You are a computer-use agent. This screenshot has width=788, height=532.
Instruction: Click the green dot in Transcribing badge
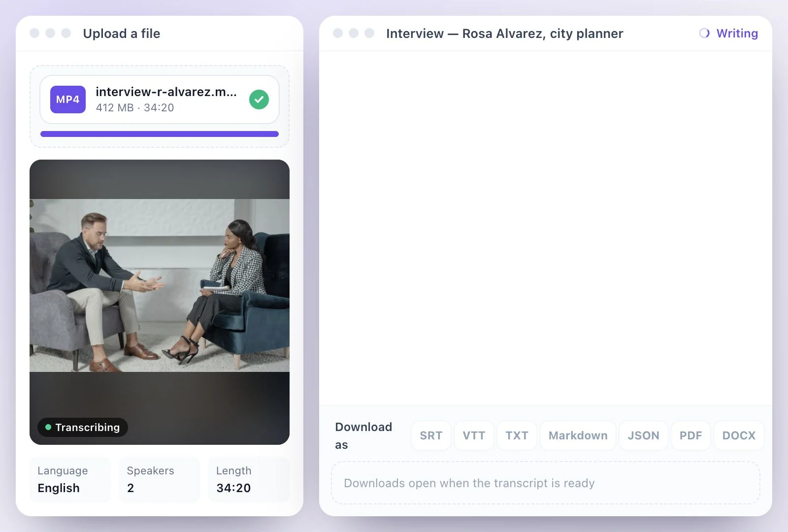point(48,427)
